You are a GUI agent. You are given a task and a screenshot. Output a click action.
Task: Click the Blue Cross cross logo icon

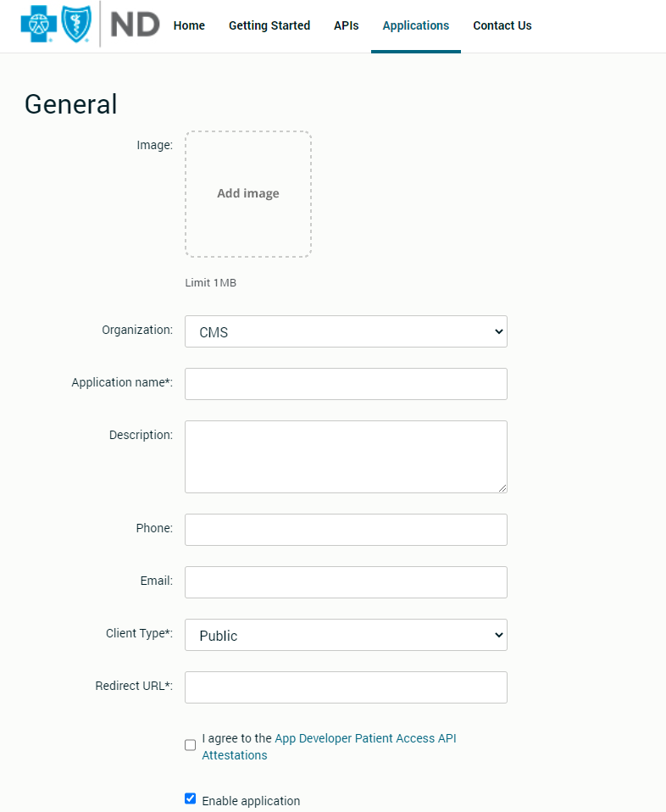tap(38, 25)
